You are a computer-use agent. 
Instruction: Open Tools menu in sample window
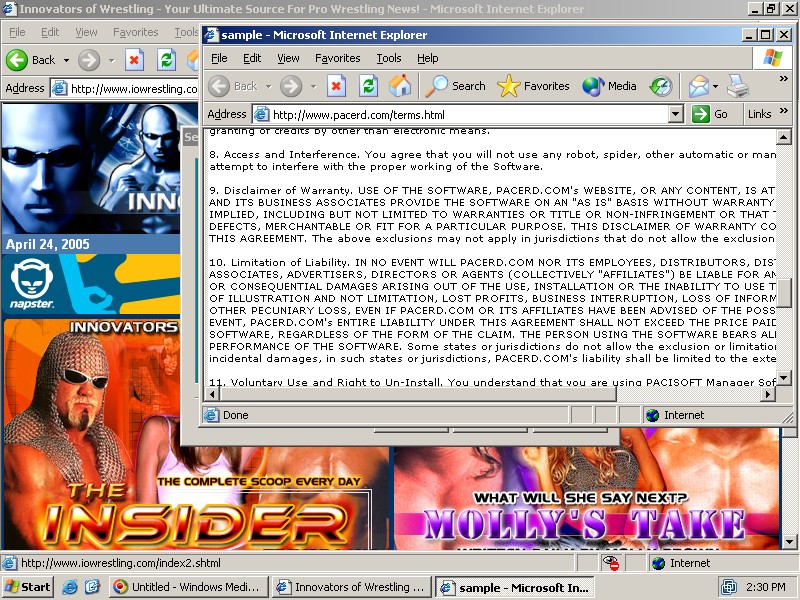[x=389, y=58]
